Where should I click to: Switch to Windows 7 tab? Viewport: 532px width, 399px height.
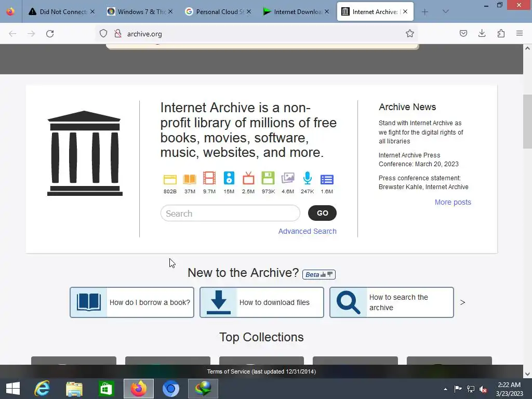[140, 12]
